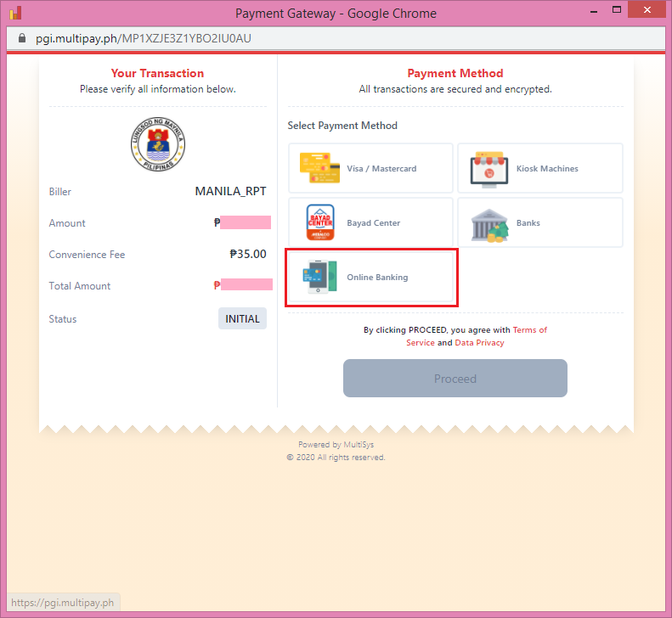
Task: Click the INITIAL status badge
Action: (x=243, y=318)
